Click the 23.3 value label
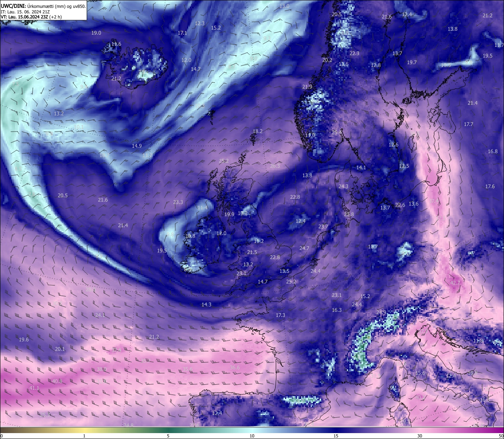The width and height of the screenshot is (504, 439). pos(178,202)
